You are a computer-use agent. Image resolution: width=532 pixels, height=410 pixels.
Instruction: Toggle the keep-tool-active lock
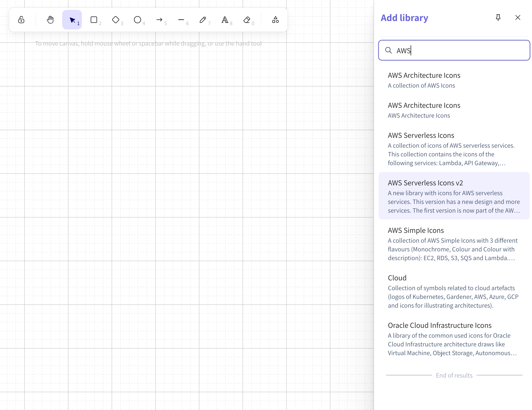[x=21, y=19]
